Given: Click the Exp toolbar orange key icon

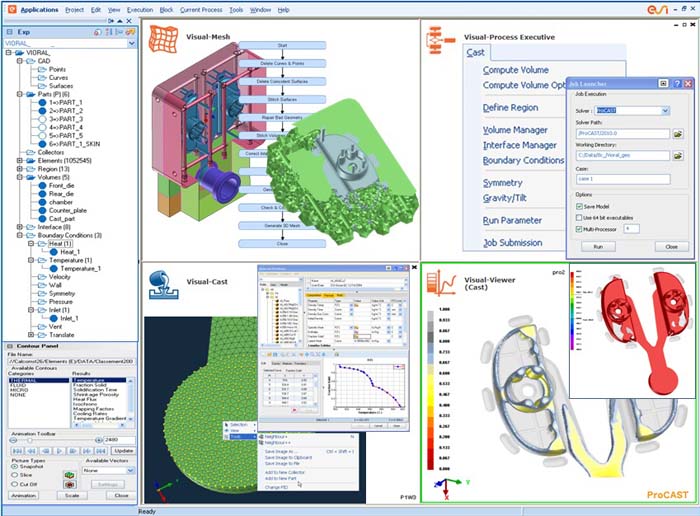Looking at the screenshot, I should point(130,32).
